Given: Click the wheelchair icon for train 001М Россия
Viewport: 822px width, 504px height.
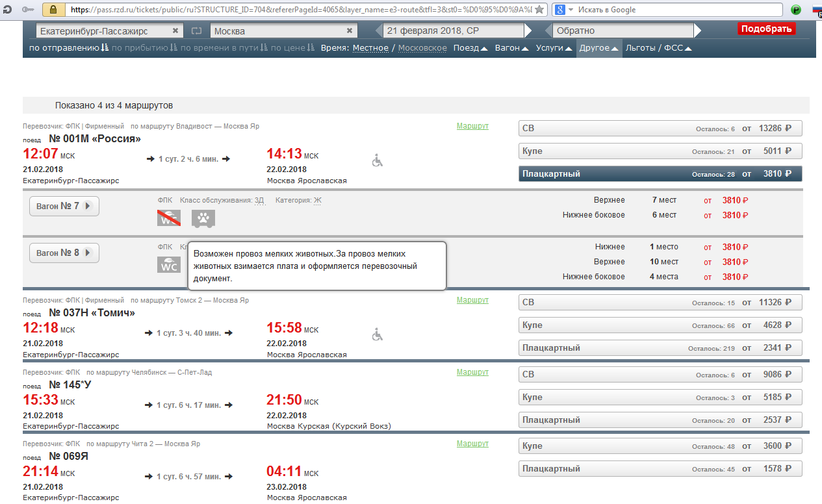Looking at the screenshot, I should (378, 160).
